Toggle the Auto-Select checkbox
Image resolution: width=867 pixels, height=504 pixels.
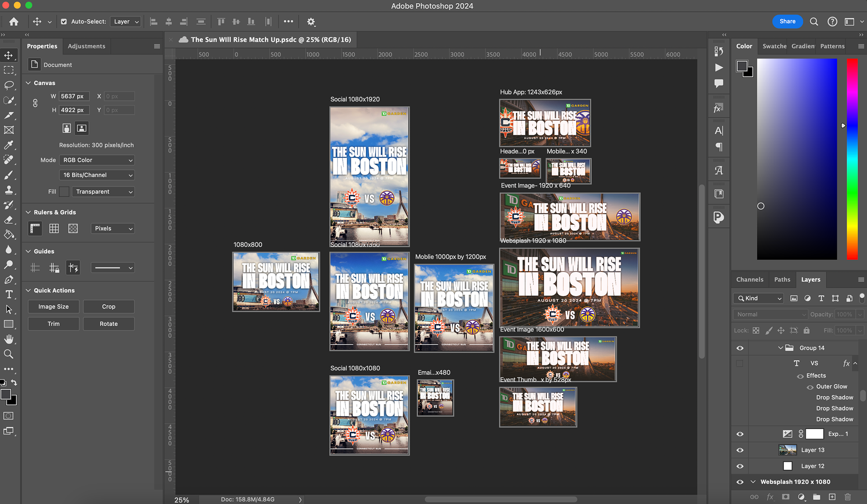click(64, 21)
